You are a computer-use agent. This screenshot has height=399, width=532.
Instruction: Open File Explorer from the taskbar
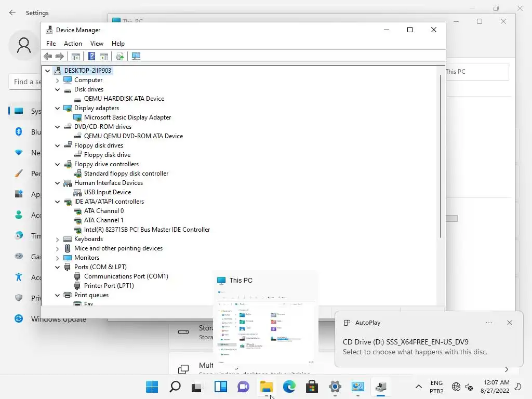tap(267, 387)
